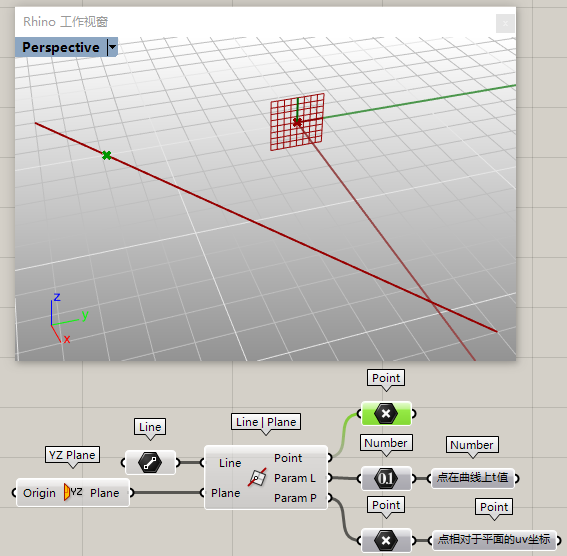Click the green point marker on the line
The width and height of the screenshot is (567, 556).
(106, 155)
